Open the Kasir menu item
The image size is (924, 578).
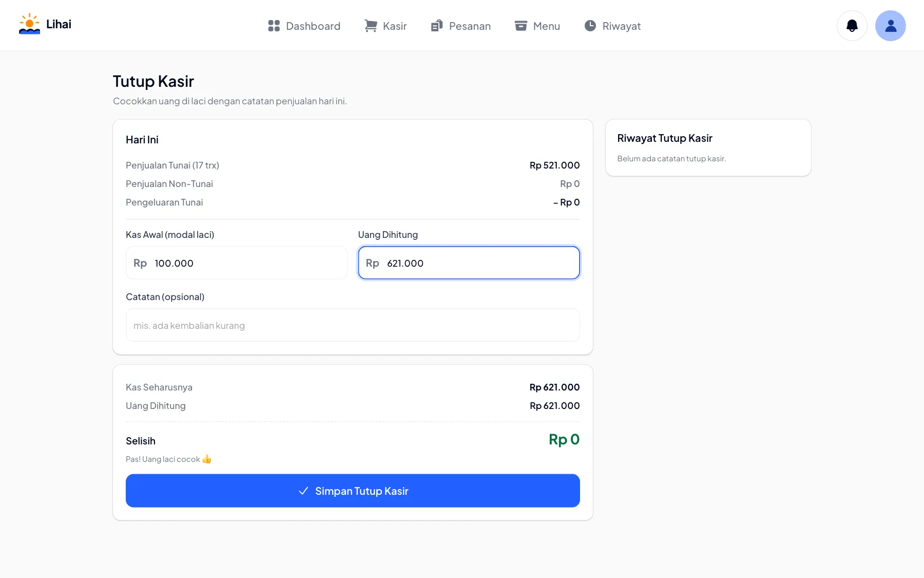[x=385, y=26]
